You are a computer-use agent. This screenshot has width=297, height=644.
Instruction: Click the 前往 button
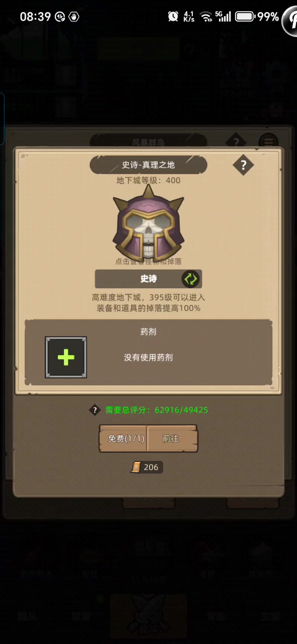171,439
